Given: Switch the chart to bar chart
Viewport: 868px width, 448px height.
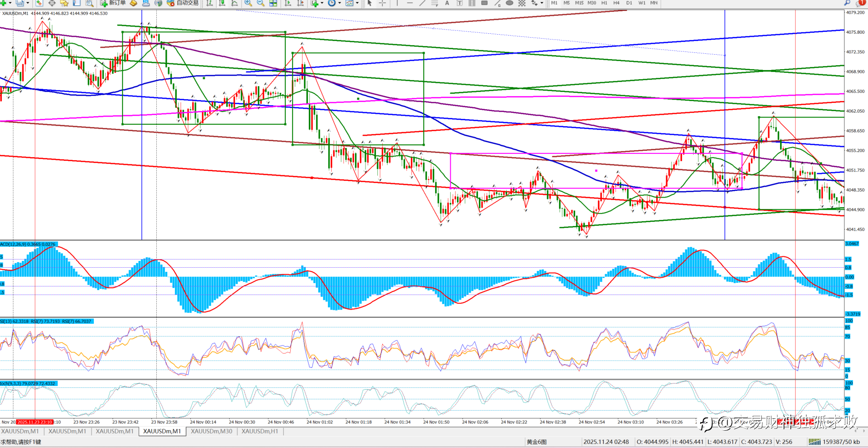Looking at the screenshot, I should [210, 3].
